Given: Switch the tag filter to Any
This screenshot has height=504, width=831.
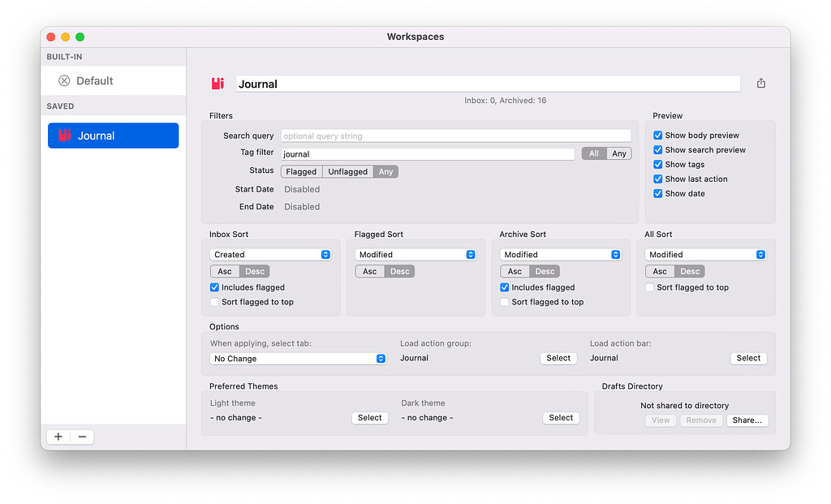Looking at the screenshot, I should (621, 153).
